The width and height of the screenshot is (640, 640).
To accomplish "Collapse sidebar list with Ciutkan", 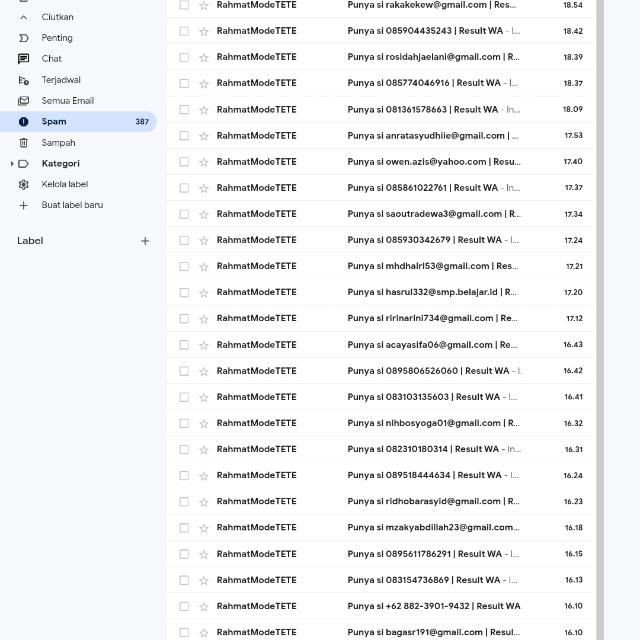I will coord(57,17).
